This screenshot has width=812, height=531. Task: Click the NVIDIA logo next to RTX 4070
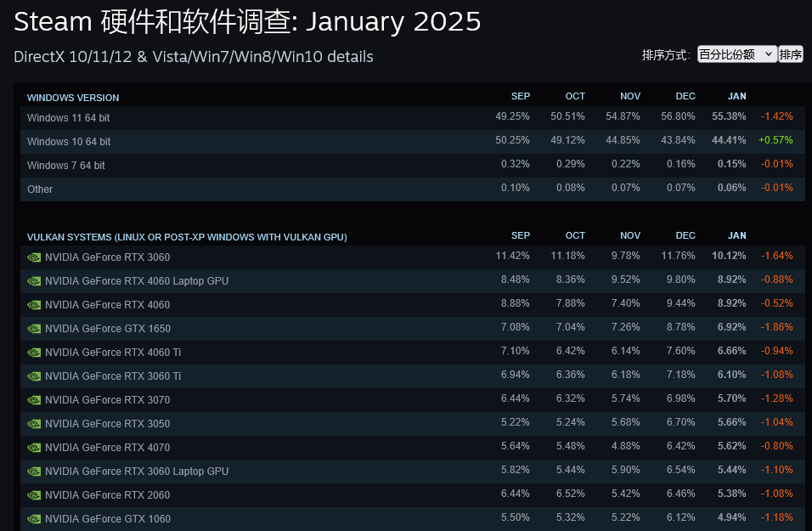tap(34, 447)
